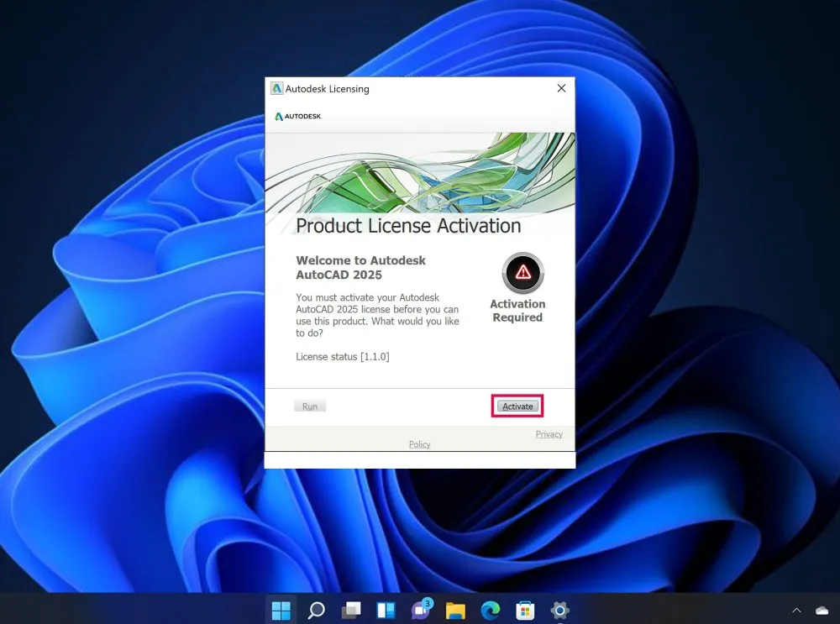Open Windows Settings from the taskbar
Viewport: 840px width, 624px height.
coord(560,610)
